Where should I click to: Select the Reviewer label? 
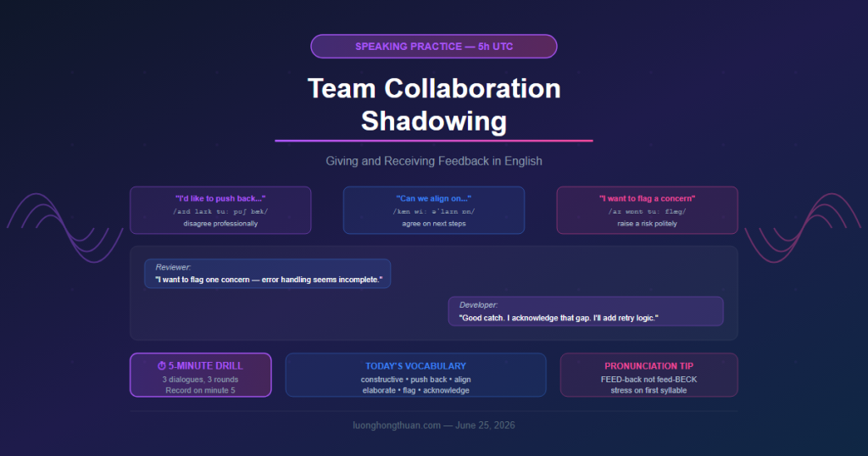173,267
